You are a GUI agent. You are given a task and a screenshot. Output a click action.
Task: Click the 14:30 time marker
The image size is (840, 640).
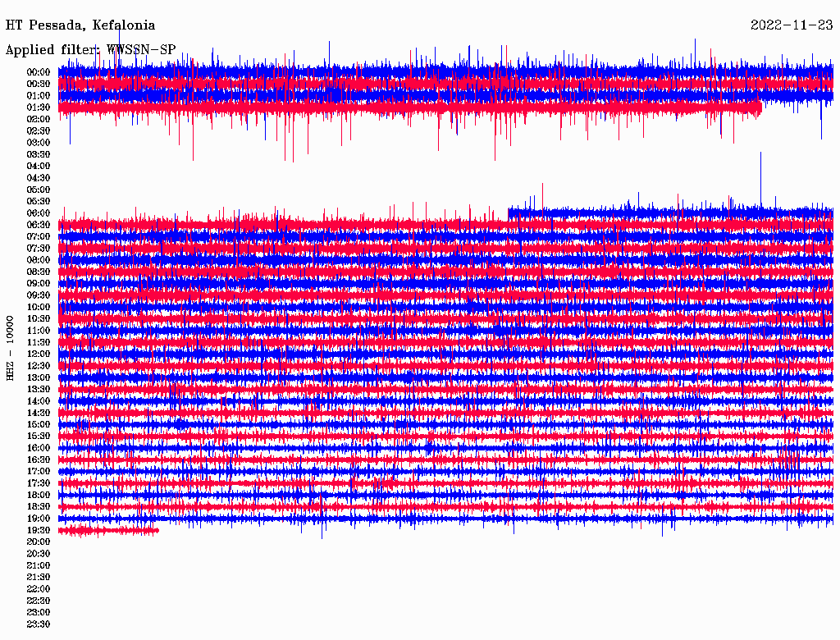tap(39, 413)
